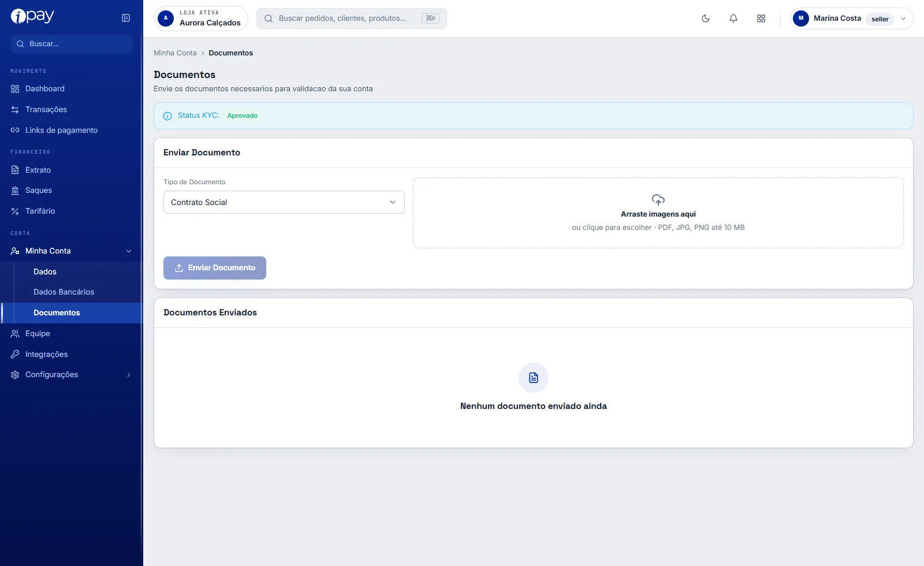Collapse the Minha Conta section

[x=71, y=251]
